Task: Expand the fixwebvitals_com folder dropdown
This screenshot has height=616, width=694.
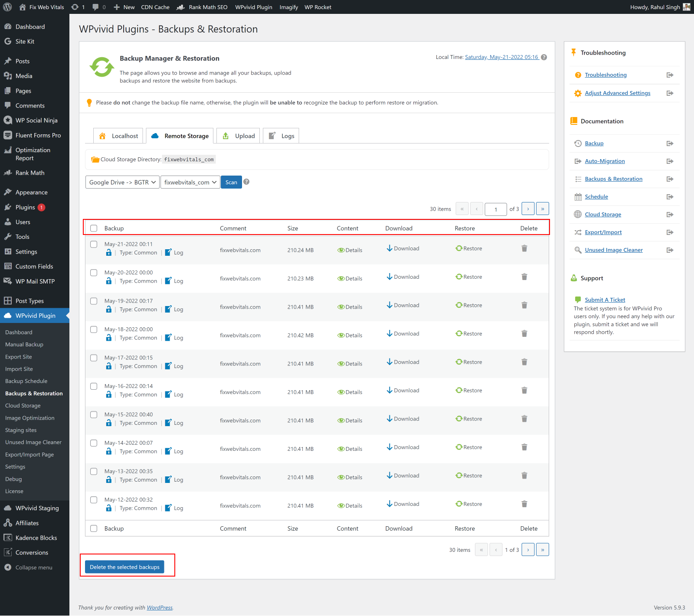Action: [190, 183]
